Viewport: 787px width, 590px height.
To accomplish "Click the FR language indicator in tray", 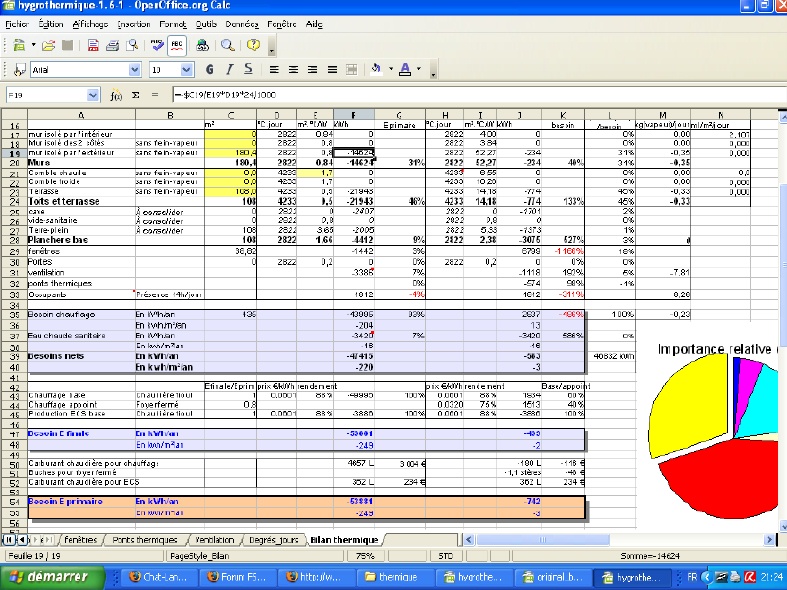I will [692, 577].
